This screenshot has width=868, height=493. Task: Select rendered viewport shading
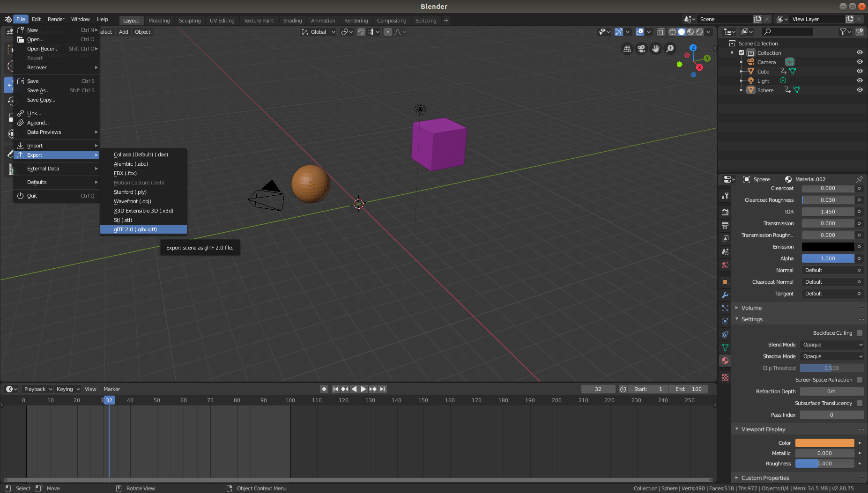(x=699, y=32)
